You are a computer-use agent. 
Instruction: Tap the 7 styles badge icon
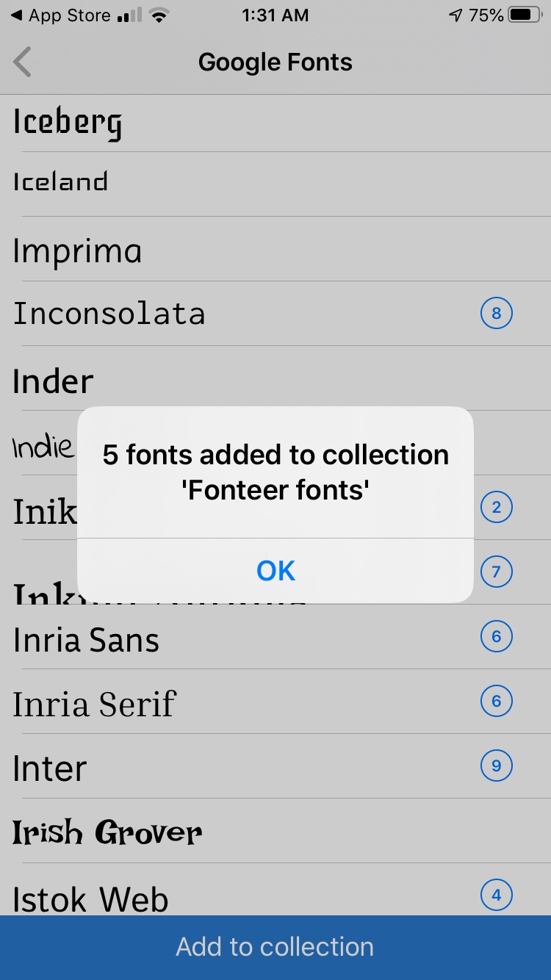(x=496, y=572)
